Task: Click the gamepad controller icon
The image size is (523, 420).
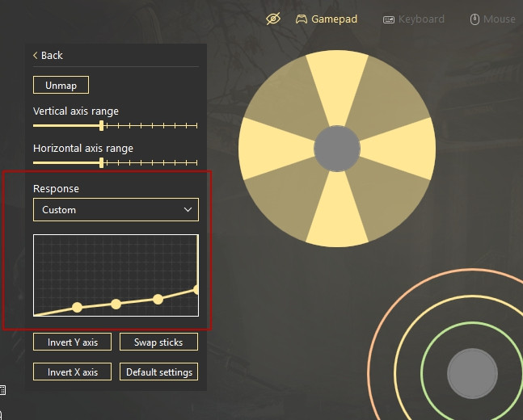Action: pyautogui.click(x=302, y=19)
